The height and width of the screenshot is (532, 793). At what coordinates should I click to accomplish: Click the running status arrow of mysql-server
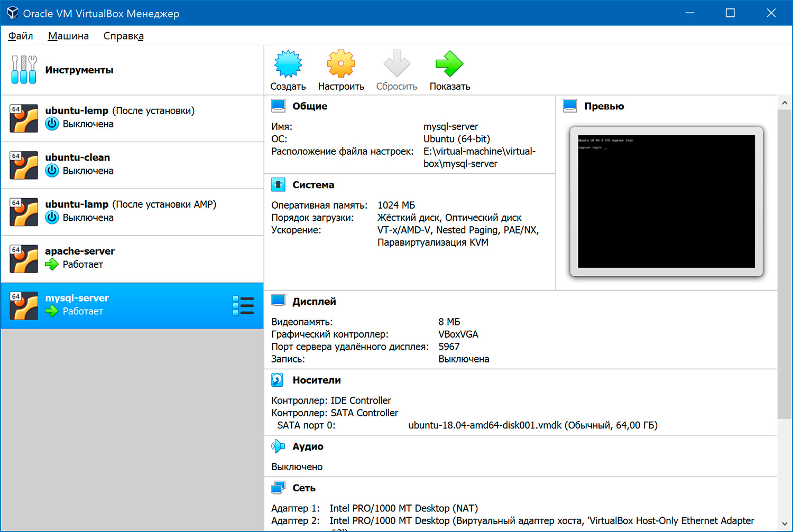(x=52, y=311)
